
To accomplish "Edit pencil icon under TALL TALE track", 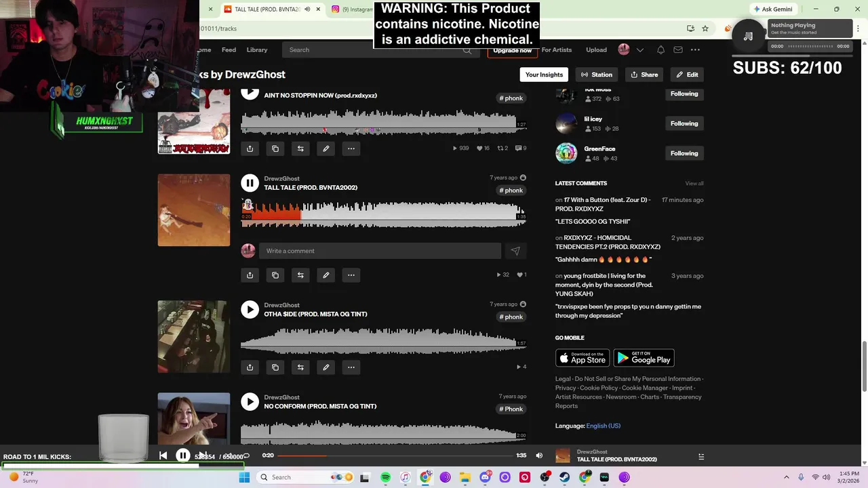I will [325, 275].
